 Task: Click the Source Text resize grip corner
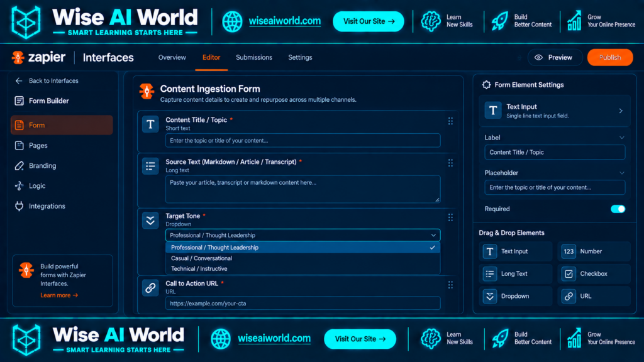437,200
